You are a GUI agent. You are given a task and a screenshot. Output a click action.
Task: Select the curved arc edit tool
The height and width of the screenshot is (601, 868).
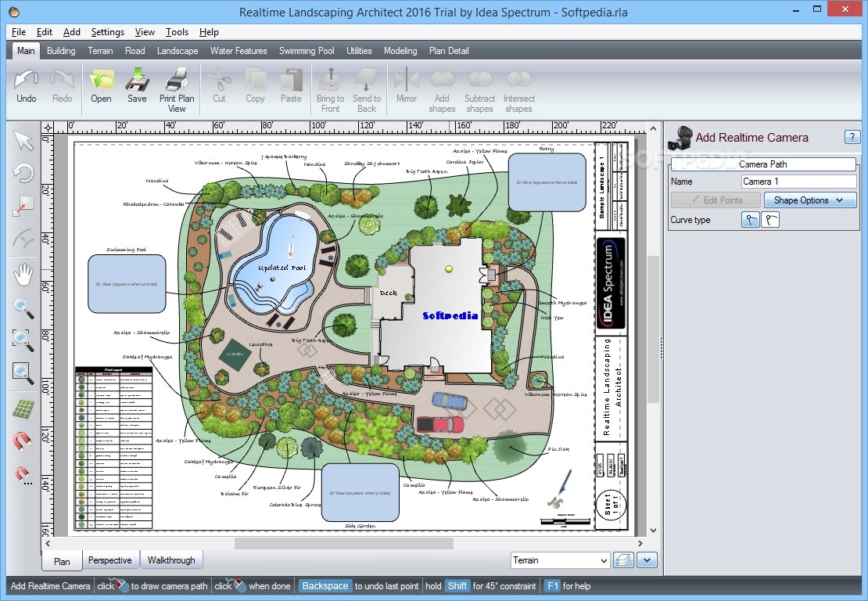tap(23, 239)
